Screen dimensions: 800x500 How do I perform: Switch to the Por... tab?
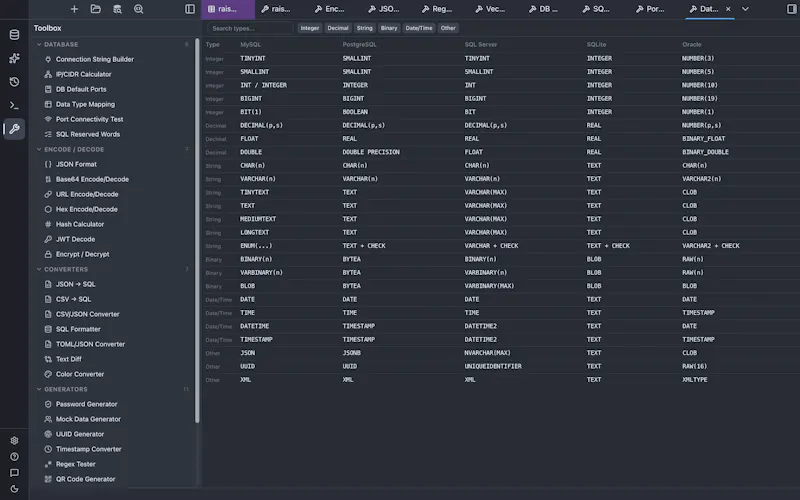(x=651, y=9)
